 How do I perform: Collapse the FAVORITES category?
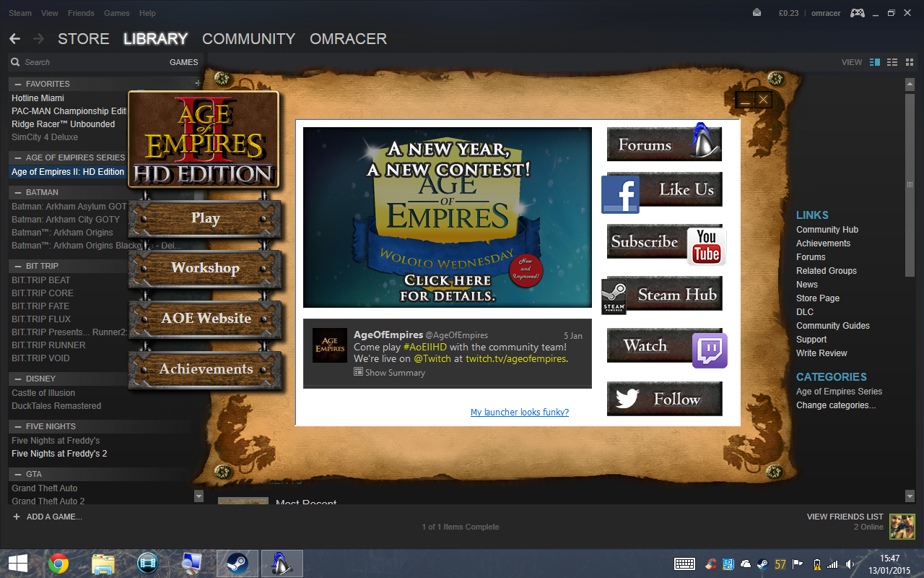19,84
